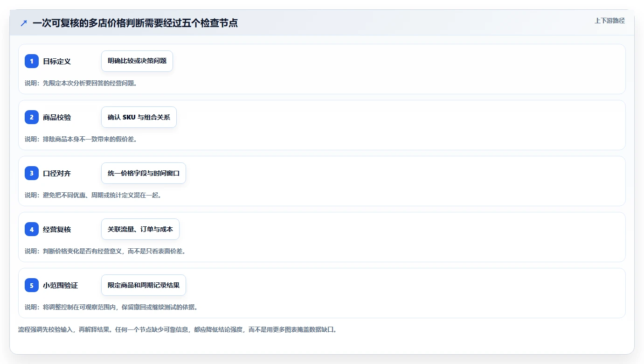Select the 目标定义 step label
This screenshot has width=644, height=364.
57,61
